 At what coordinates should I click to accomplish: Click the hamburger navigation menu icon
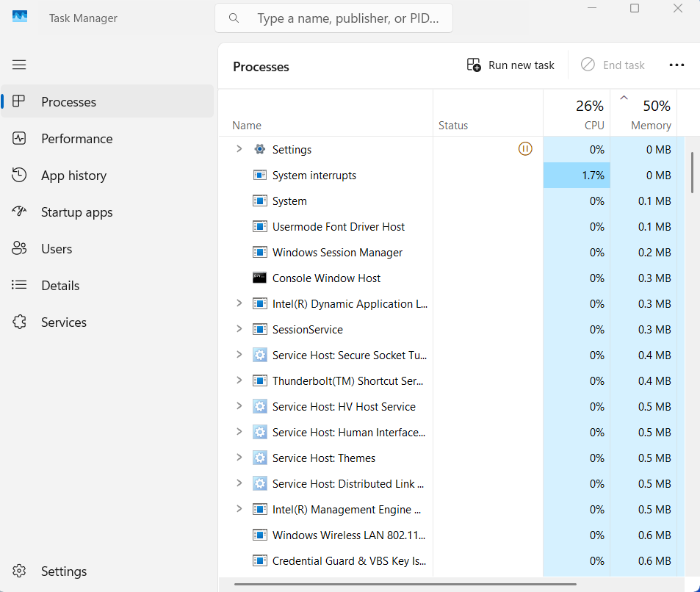(x=19, y=65)
